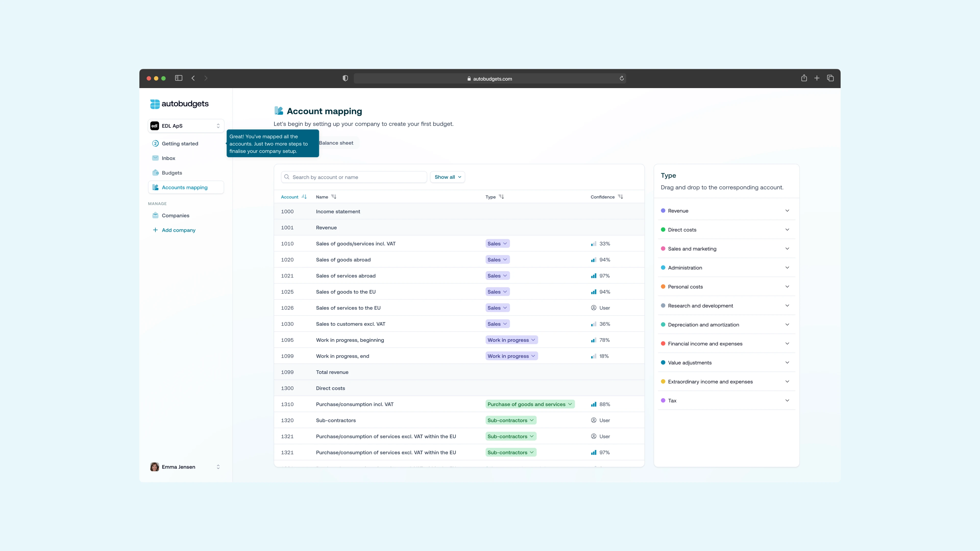Open a new tab with the plus icon
The width and height of the screenshot is (980, 551).
point(817,78)
